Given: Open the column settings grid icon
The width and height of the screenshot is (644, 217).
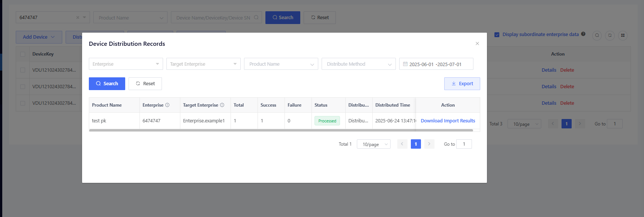Looking at the screenshot, I should [623, 35].
